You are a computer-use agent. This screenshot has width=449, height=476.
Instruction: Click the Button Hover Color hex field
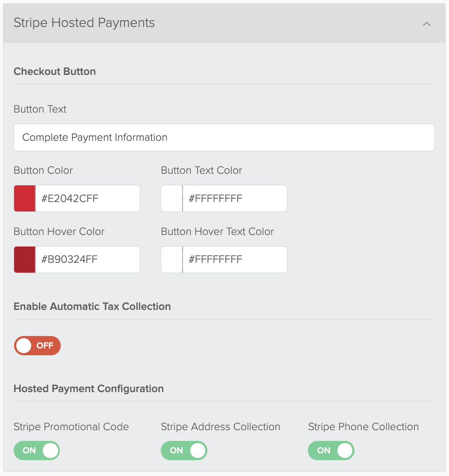[88, 259]
